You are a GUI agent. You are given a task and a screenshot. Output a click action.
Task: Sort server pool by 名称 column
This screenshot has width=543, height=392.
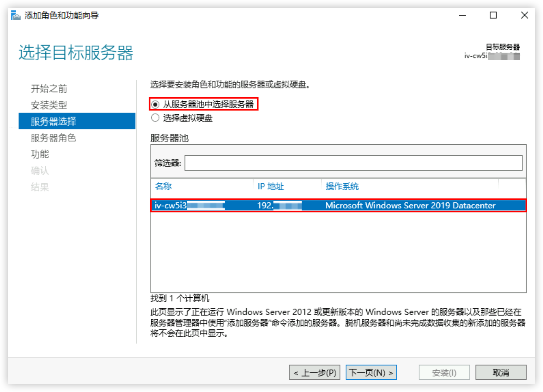point(163,186)
